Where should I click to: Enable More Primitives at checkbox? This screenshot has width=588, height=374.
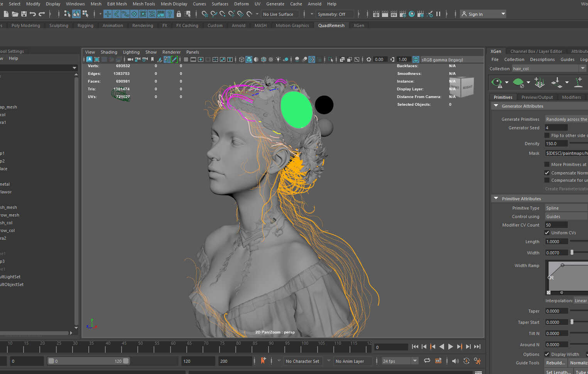click(547, 164)
